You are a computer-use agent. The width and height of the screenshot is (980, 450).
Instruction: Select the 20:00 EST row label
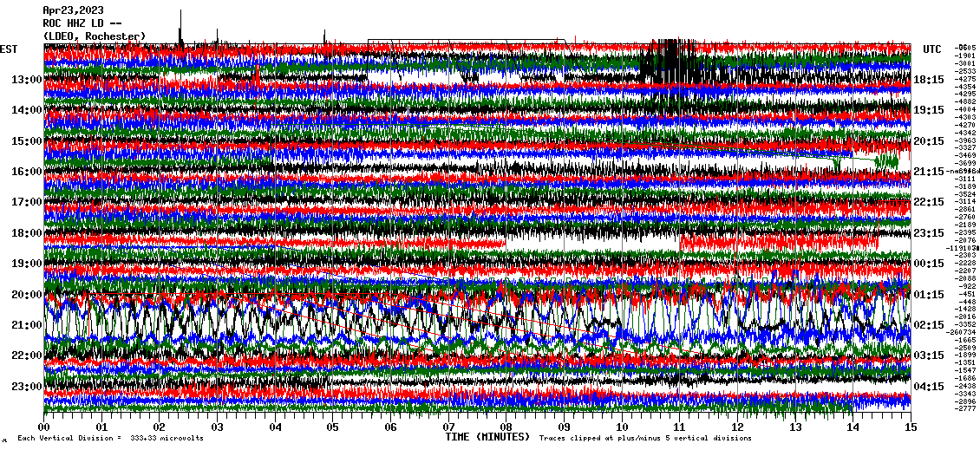(26, 295)
